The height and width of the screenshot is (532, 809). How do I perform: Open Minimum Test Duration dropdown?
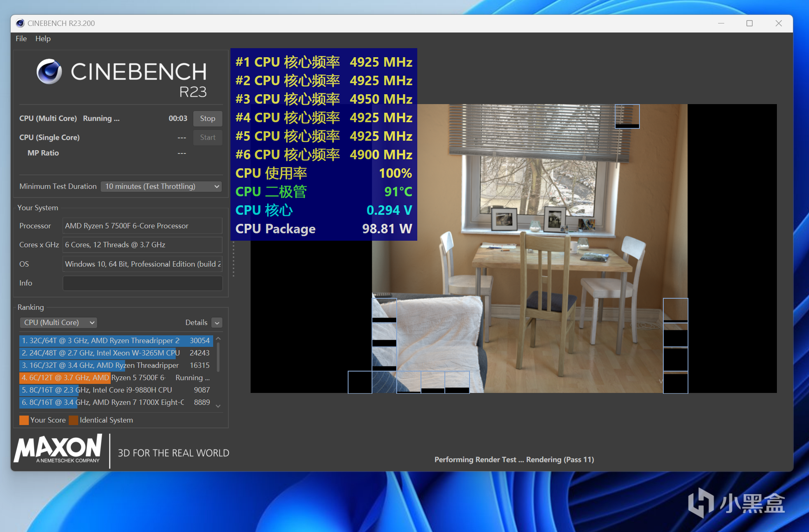pyautogui.click(x=161, y=186)
